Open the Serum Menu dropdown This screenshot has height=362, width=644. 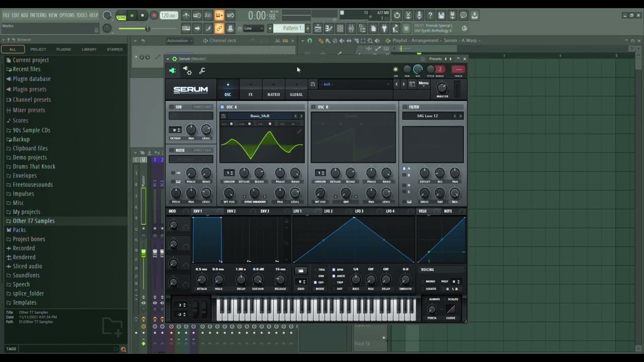pyautogui.click(x=424, y=83)
